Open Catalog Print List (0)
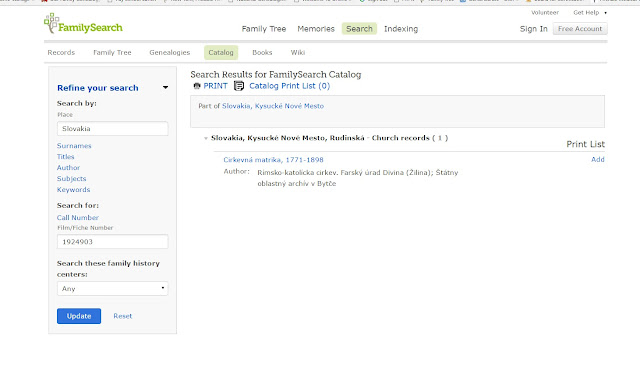This screenshot has height=367, width=640. point(289,86)
